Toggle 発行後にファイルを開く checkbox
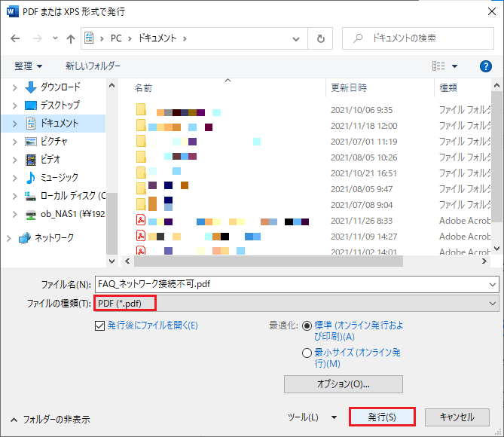The height and width of the screenshot is (437, 504). pos(100,325)
